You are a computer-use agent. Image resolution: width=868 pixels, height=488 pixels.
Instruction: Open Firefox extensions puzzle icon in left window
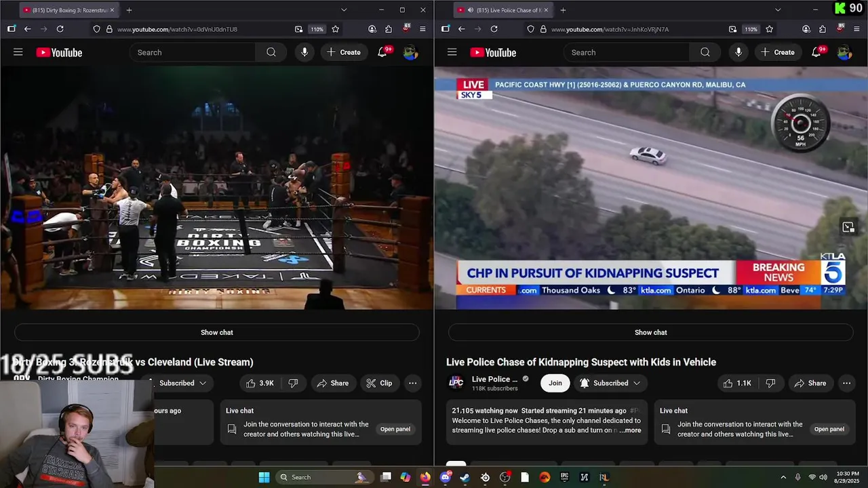[389, 29]
